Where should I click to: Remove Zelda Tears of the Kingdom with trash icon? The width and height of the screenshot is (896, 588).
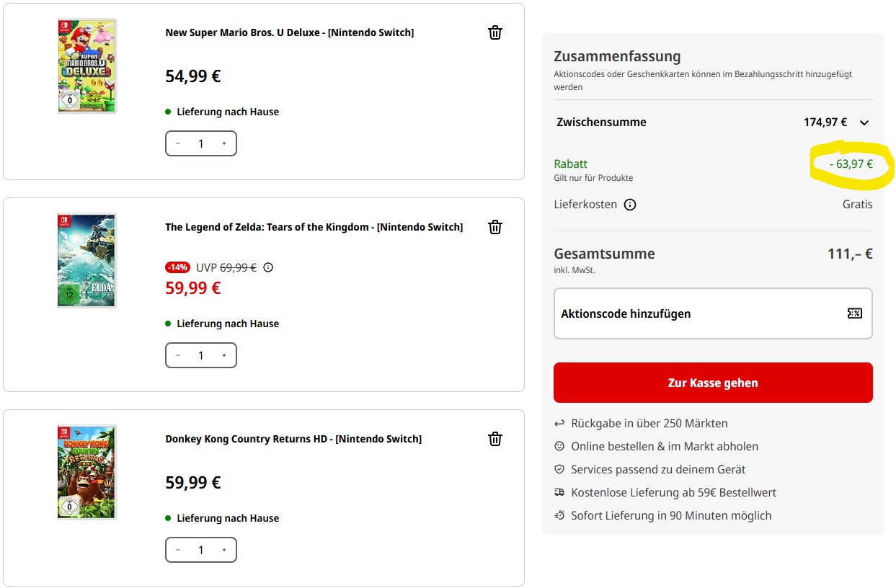tap(495, 226)
